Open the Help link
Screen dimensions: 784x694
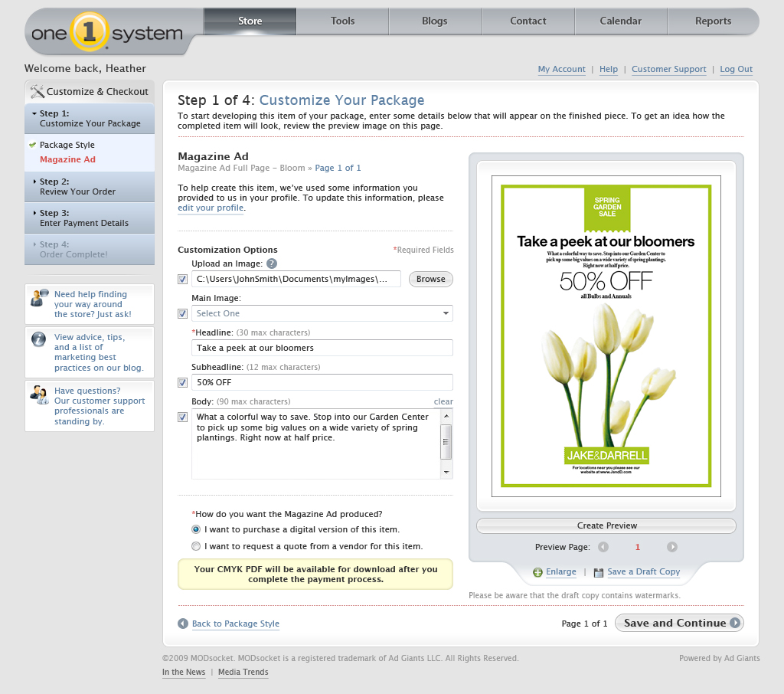click(609, 69)
